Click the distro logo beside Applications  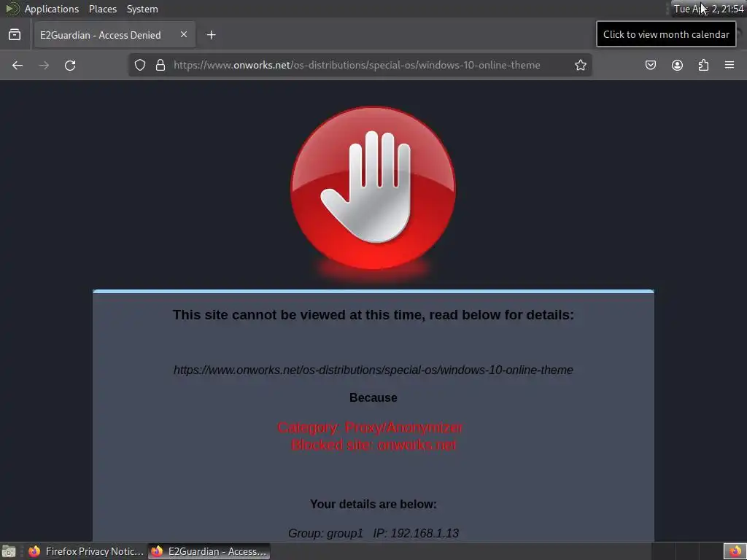12,9
